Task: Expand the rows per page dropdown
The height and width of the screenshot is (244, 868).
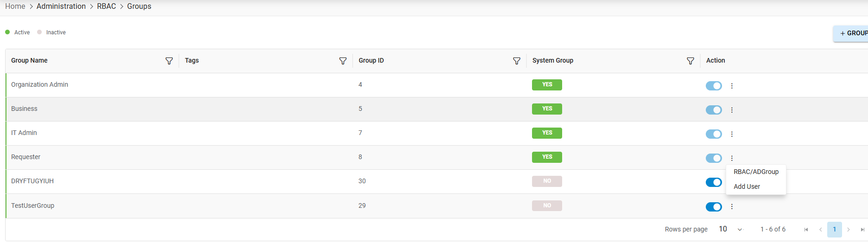Action: (x=740, y=230)
